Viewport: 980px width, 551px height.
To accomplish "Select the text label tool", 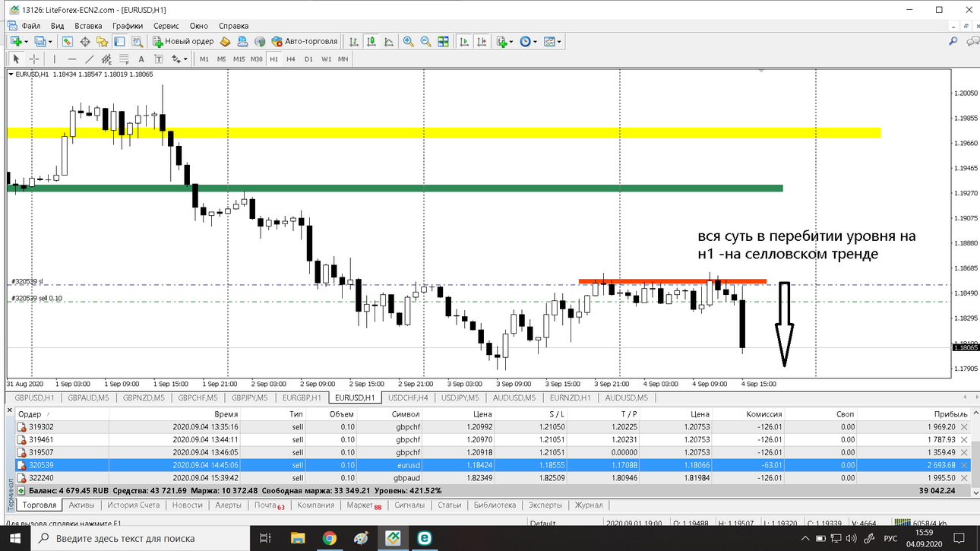I will click(x=159, y=59).
